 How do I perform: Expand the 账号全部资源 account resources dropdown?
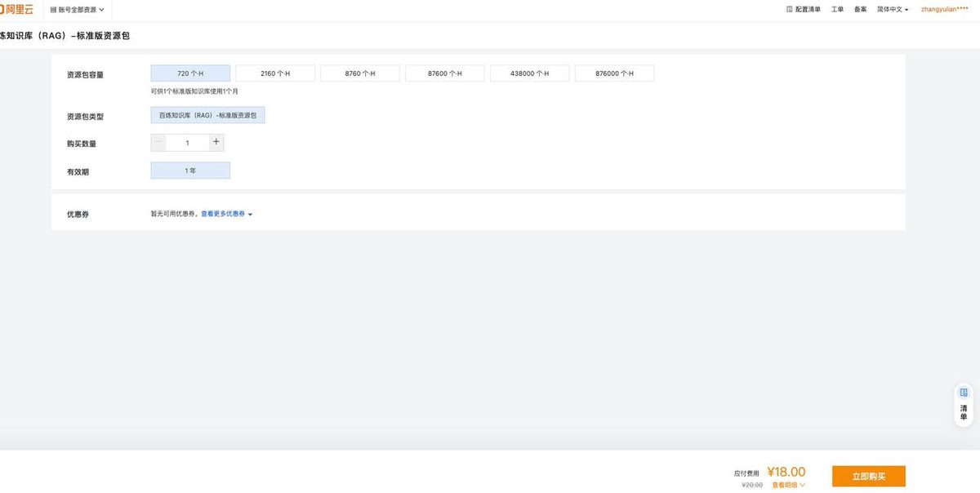(78, 10)
